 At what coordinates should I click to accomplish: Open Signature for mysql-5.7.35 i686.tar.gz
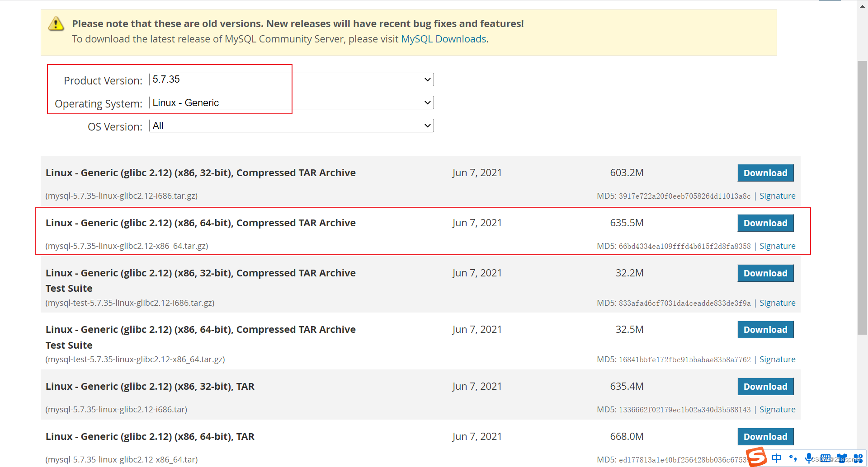pos(777,196)
